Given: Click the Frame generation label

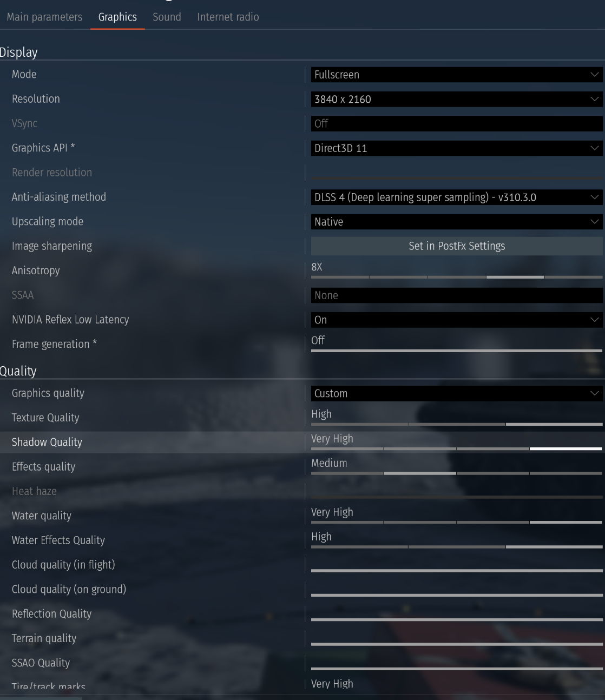Looking at the screenshot, I should [54, 344].
